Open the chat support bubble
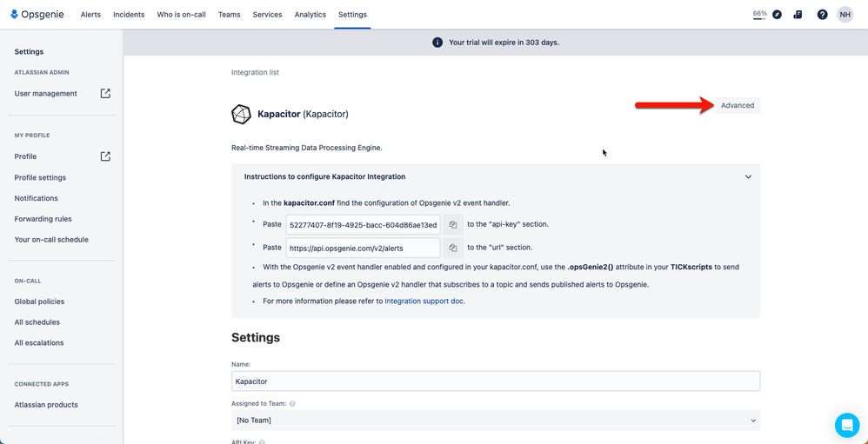This screenshot has width=868, height=444. pos(847,425)
